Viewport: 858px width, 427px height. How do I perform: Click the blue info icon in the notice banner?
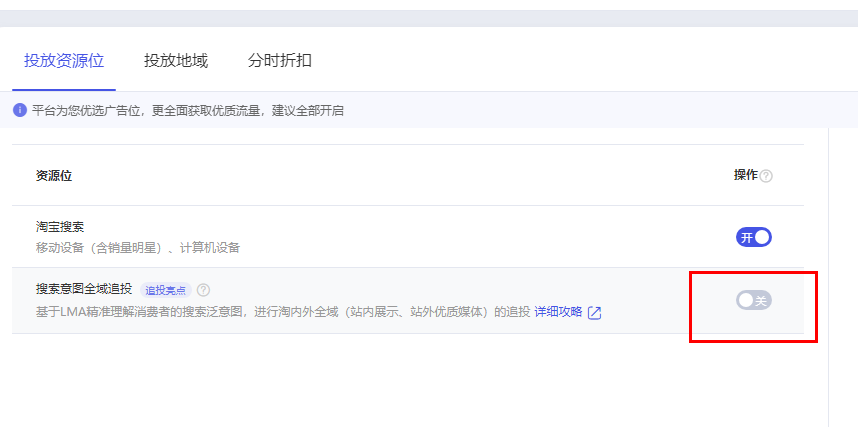point(20,110)
